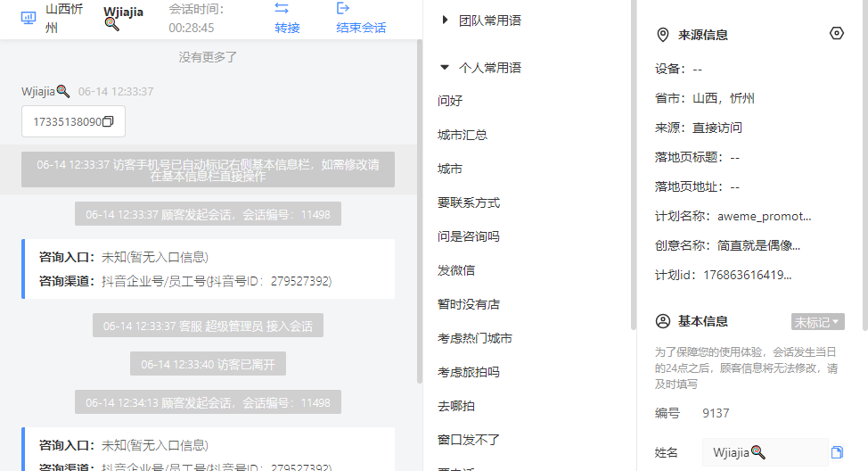Image resolution: width=868 pixels, height=471 pixels.
Task: Click the person icon beside 基本信息
Action: pos(663,321)
